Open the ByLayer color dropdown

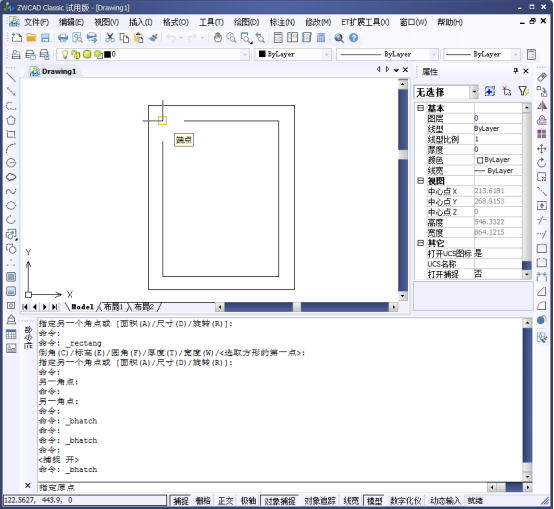[x=326, y=54]
